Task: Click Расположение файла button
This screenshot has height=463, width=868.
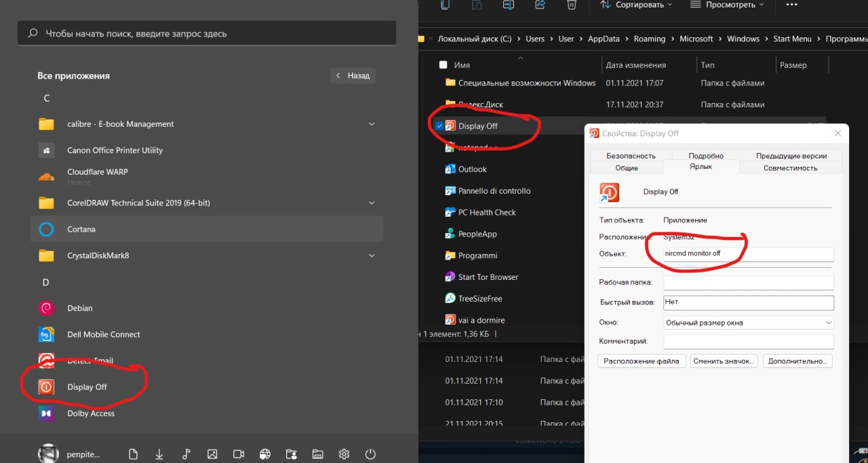Action: 642,361
